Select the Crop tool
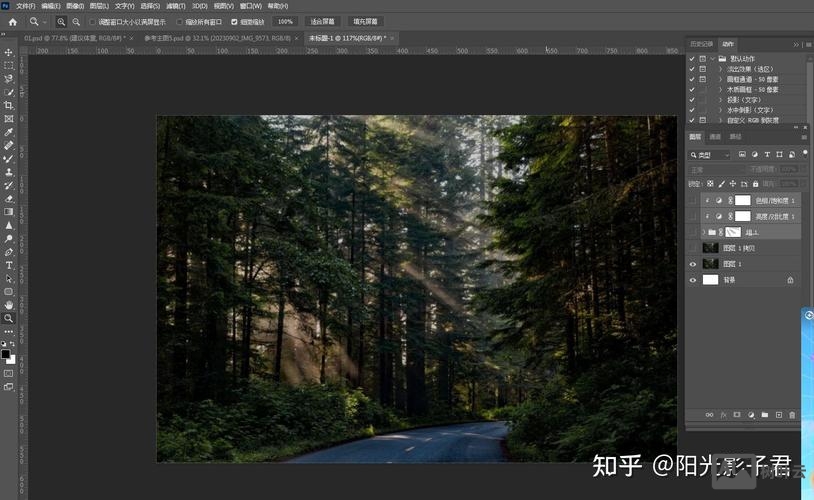 point(9,105)
